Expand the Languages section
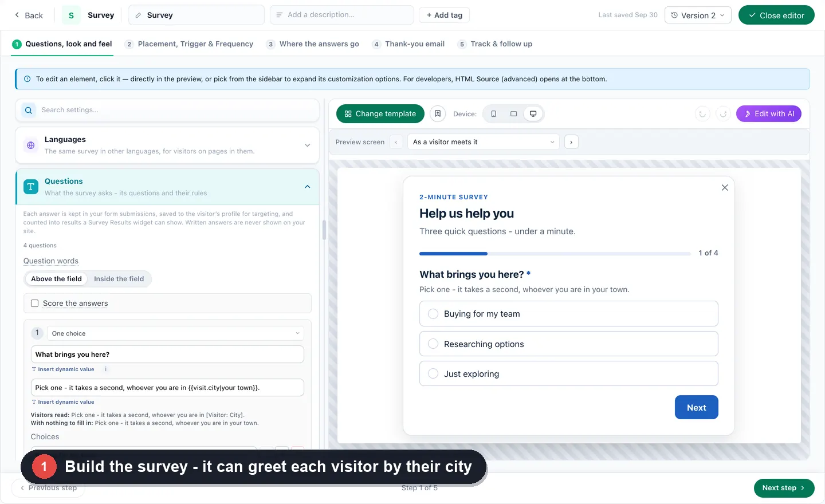825x504 pixels. pyautogui.click(x=167, y=145)
